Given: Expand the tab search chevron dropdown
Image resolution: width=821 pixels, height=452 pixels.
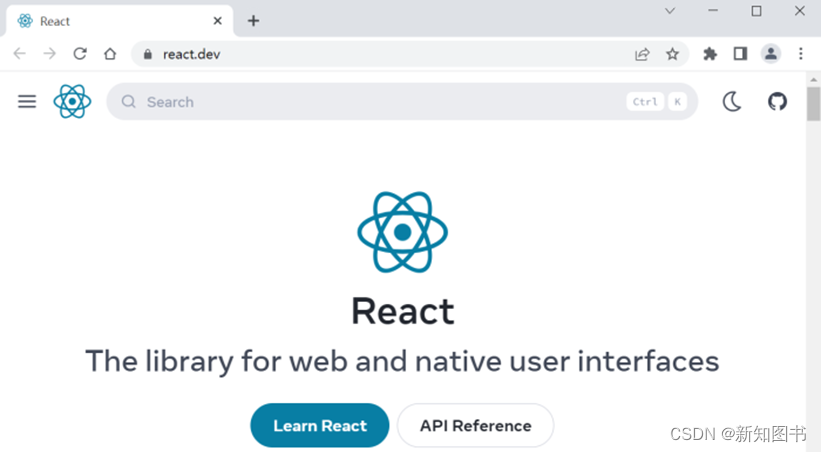Looking at the screenshot, I should (670, 11).
